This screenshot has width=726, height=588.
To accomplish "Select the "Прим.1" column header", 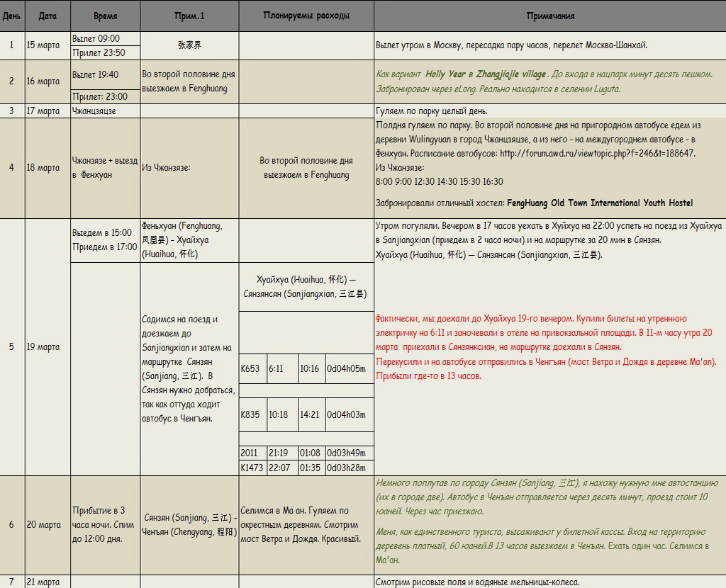I will point(190,16).
